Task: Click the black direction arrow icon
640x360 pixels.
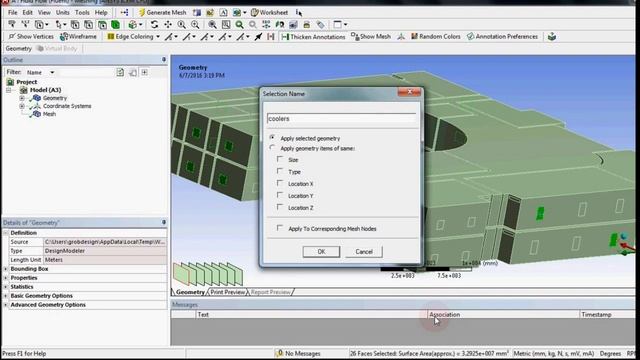Action: pos(258,37)
